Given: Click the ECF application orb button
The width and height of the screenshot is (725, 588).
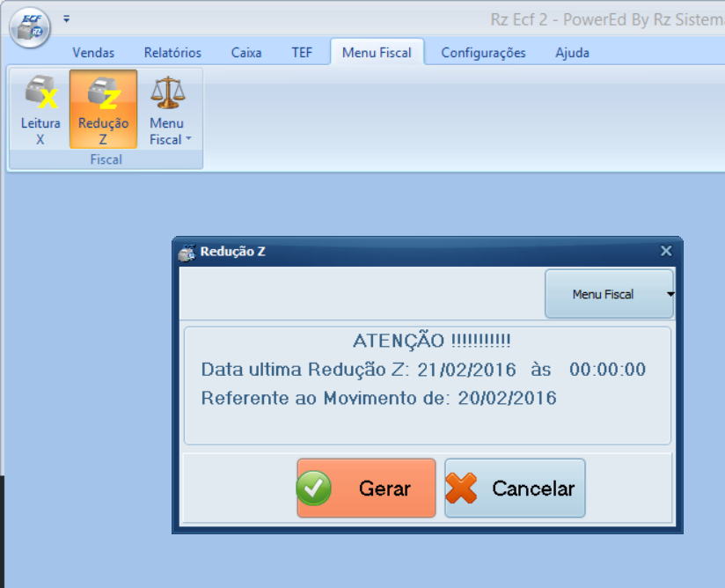Looking at the screenshot, I should tap(30, 26).
